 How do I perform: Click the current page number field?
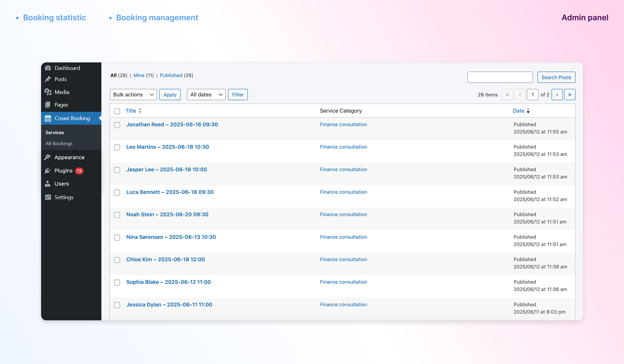[532, 94]
